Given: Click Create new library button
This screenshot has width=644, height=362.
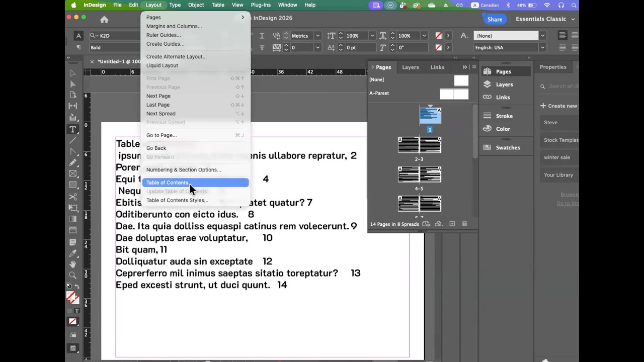Looking at the screenshot, I should pos(559,106).
